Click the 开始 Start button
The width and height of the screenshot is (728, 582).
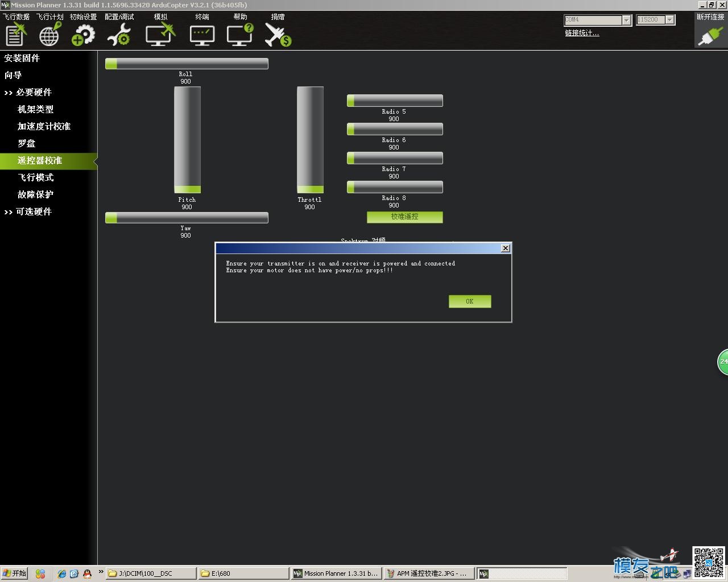pyautogui.click(x=14, y=573)
